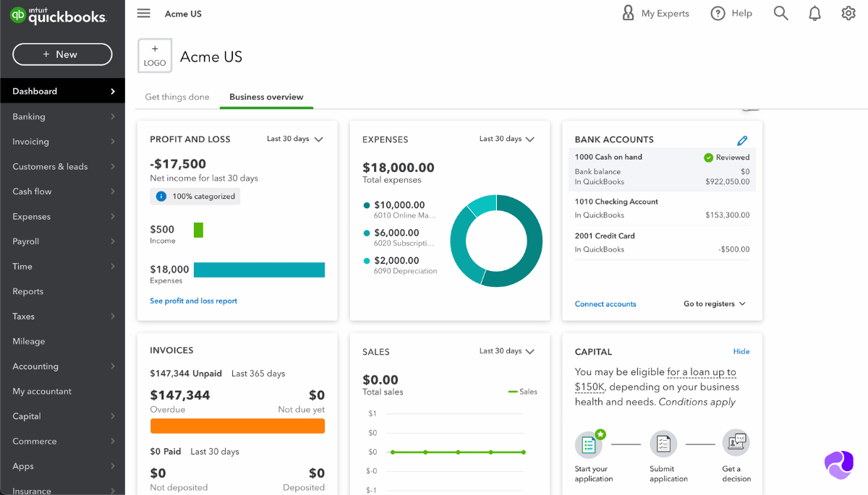Click the Submit application icon

click(663, 444)
